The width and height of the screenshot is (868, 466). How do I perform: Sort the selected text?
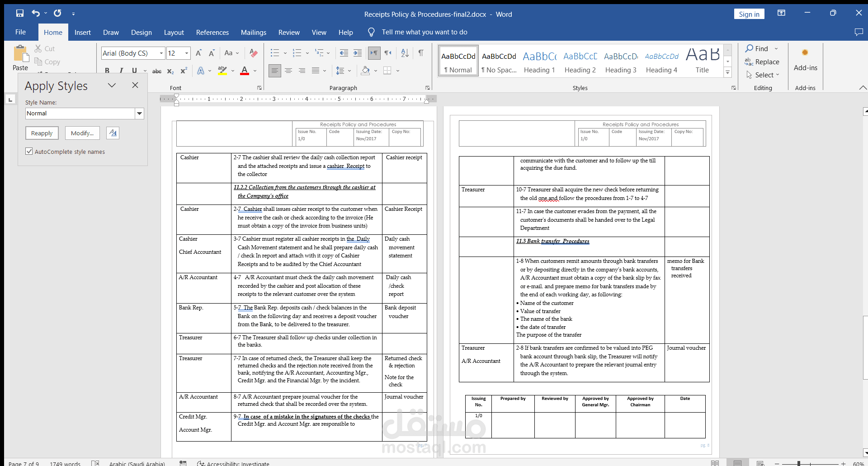tap(405, 53)
